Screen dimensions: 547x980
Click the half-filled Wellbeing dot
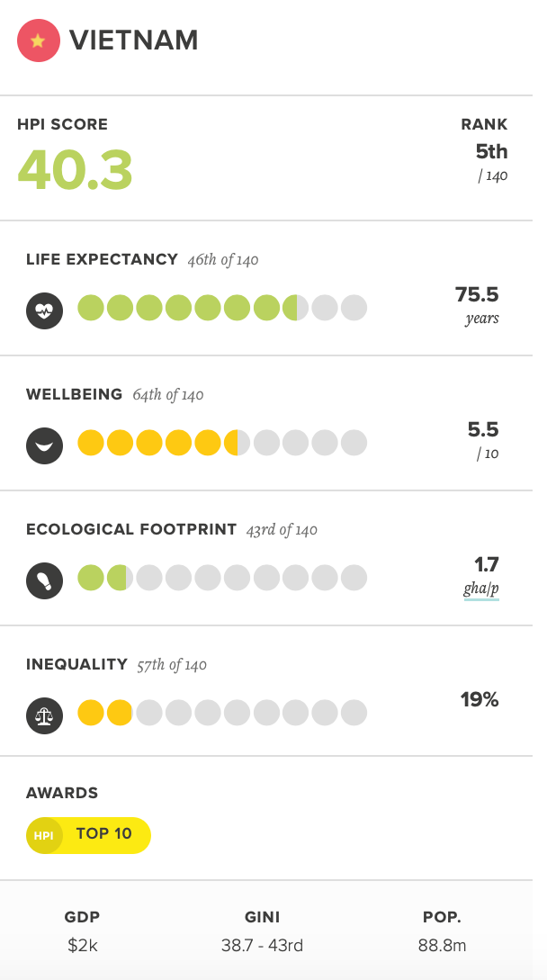click(237, 443)
